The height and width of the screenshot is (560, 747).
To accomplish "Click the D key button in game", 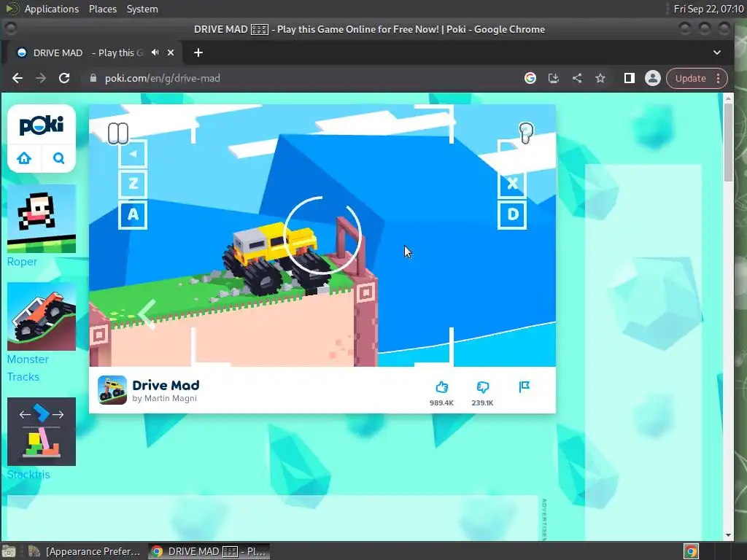I will pyautogui.click(x=512, y=214).
